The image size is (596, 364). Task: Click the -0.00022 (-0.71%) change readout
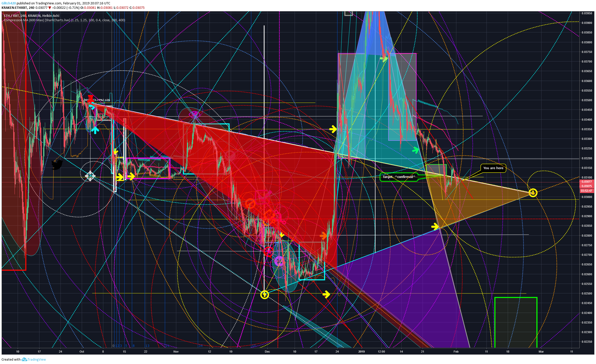[x=65, y=8]
